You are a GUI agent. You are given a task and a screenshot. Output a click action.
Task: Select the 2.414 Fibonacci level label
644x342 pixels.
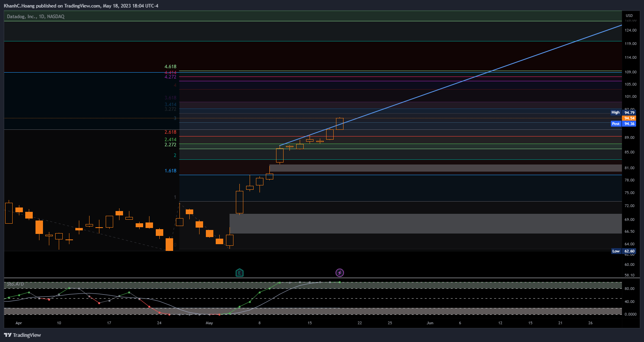(170, 140)
